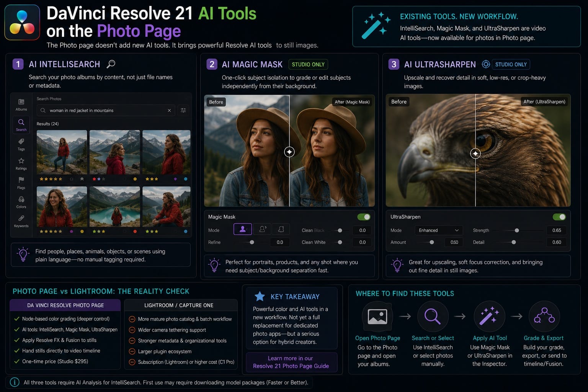The width and height of the screenshot is (588, 392).
Task: Select the person mode icon in Magic Mask
Action: coord(243,229)
